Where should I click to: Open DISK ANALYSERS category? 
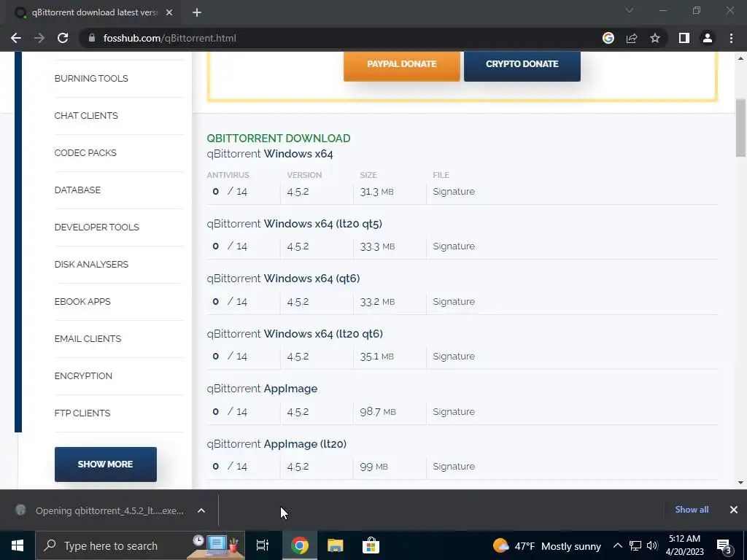coord(91,264)
